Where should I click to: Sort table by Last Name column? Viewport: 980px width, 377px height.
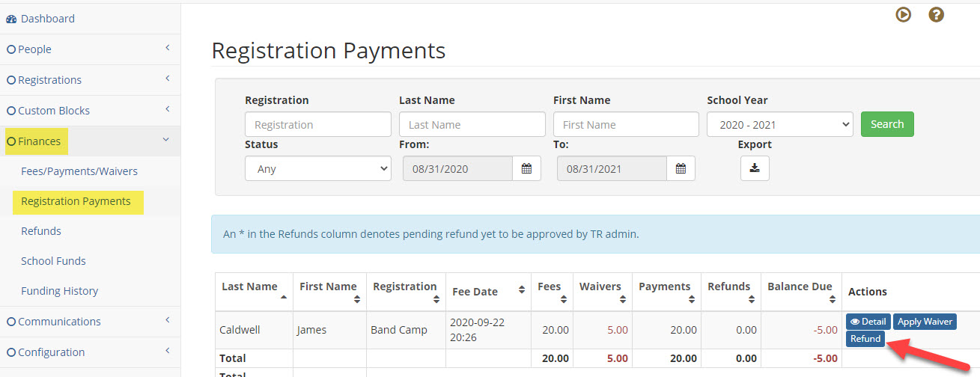pos(253,292)
